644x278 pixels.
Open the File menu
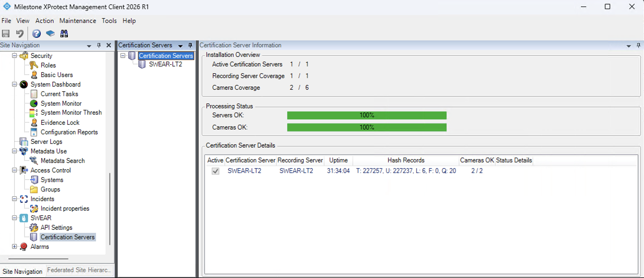pos(6,21)
